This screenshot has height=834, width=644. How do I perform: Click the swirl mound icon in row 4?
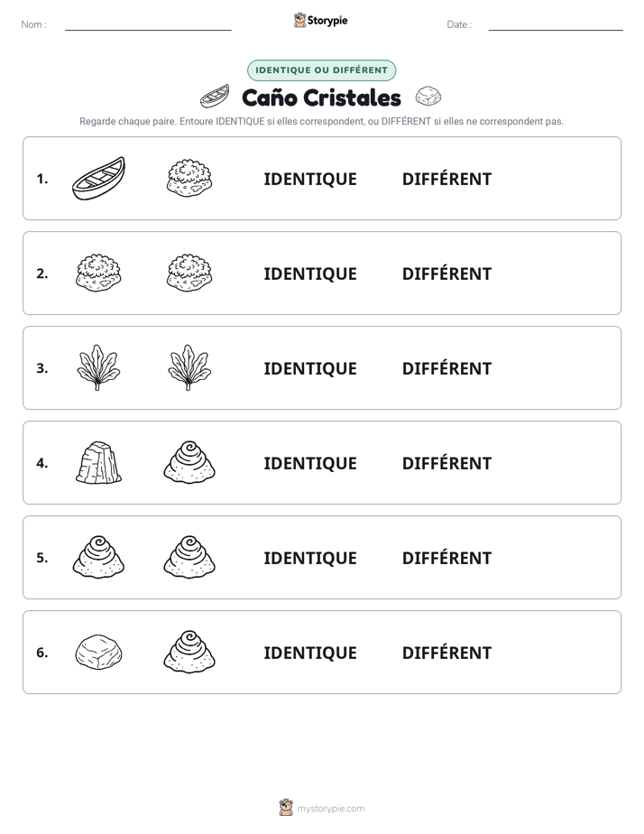(189, 462)
